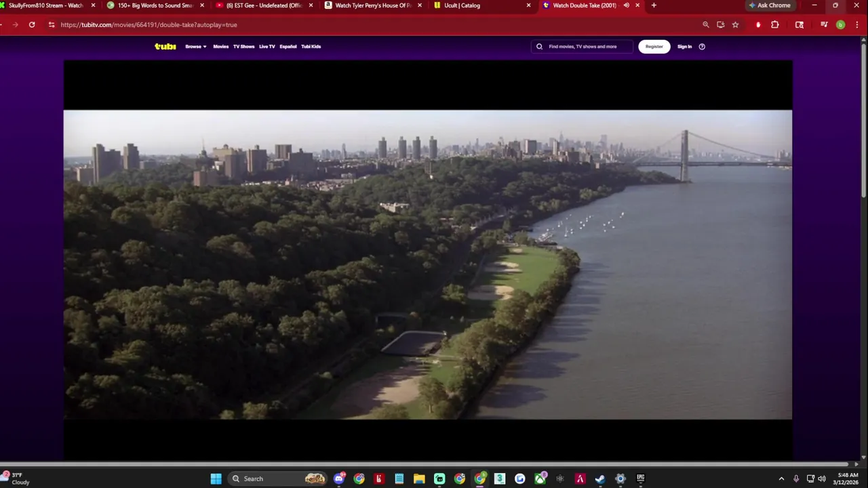Viewport: 868px width, 488px height.
Task: Expand the Browse dropdown menu
Action: click(195, 47)
